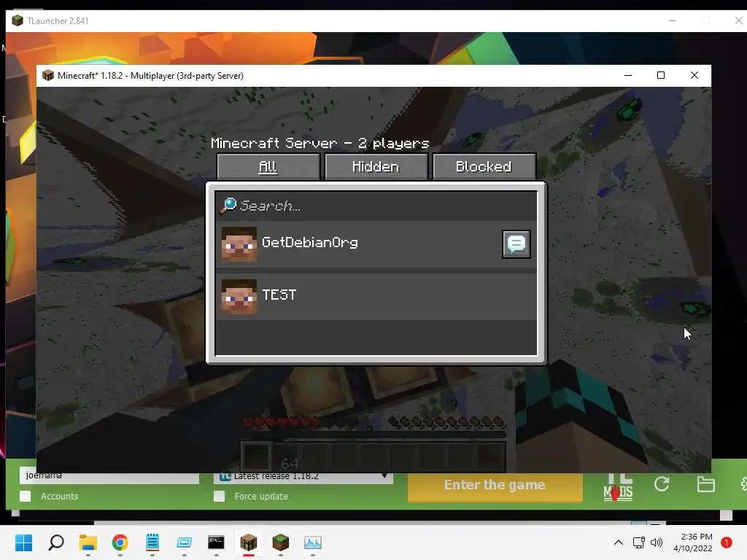
Task: Close the Minecraft 1.18.2 window
Action: pos(694,75)
